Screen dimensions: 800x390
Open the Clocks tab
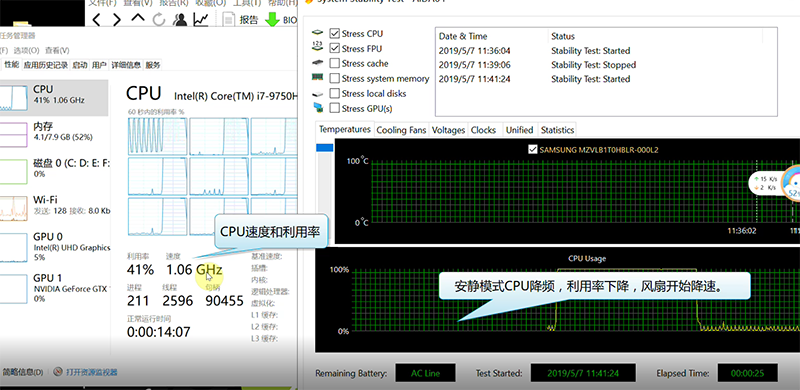(483, 130)
